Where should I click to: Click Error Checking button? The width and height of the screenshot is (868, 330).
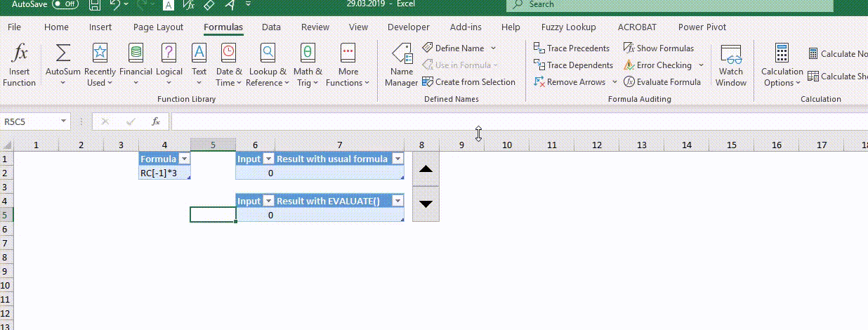(657, 65)
